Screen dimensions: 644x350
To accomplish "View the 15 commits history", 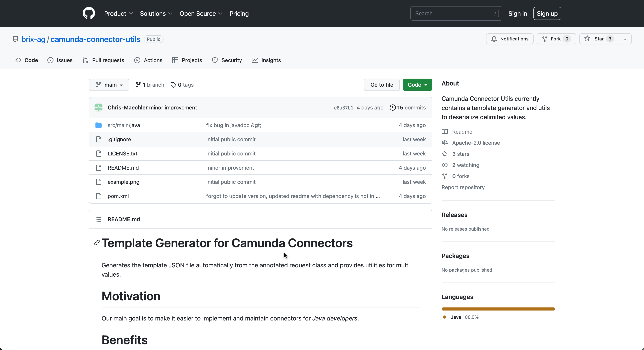I will (x=408, y=108).
